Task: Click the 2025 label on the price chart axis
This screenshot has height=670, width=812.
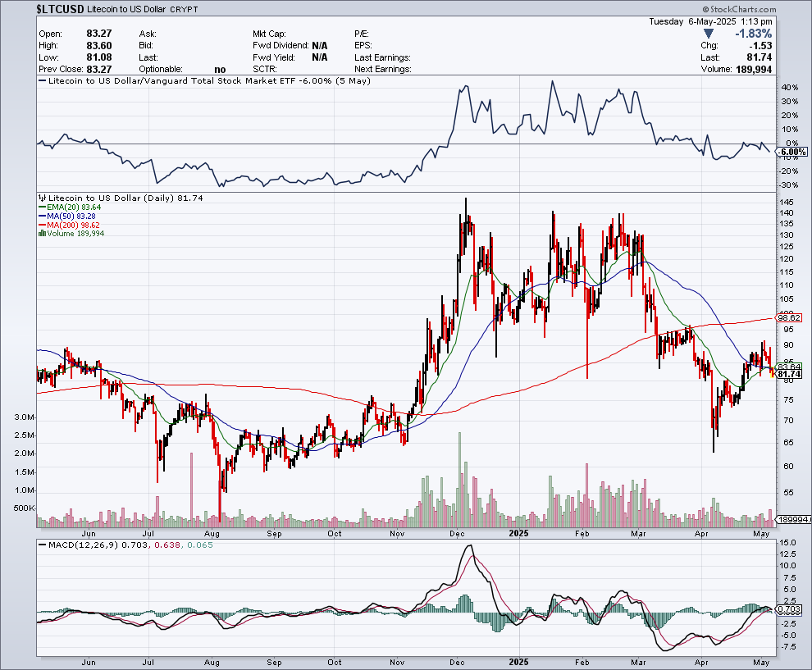Action: point(519,533)
